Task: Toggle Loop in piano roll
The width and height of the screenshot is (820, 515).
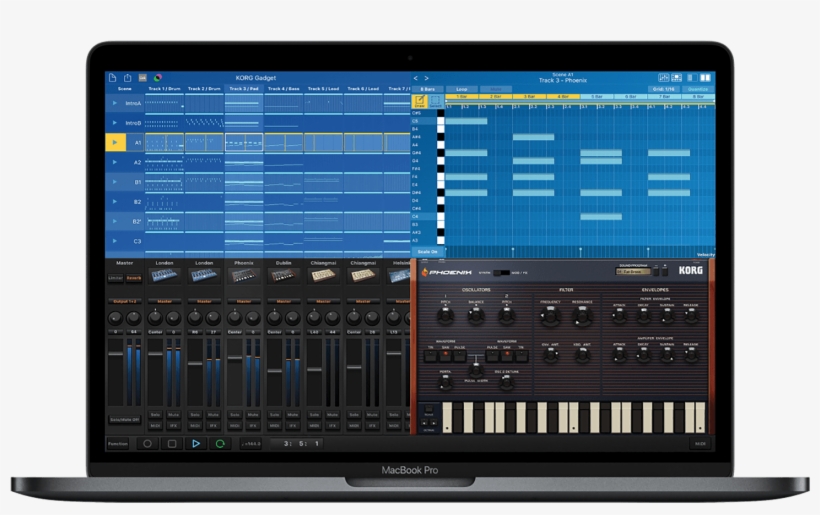Action: [462, 89]
